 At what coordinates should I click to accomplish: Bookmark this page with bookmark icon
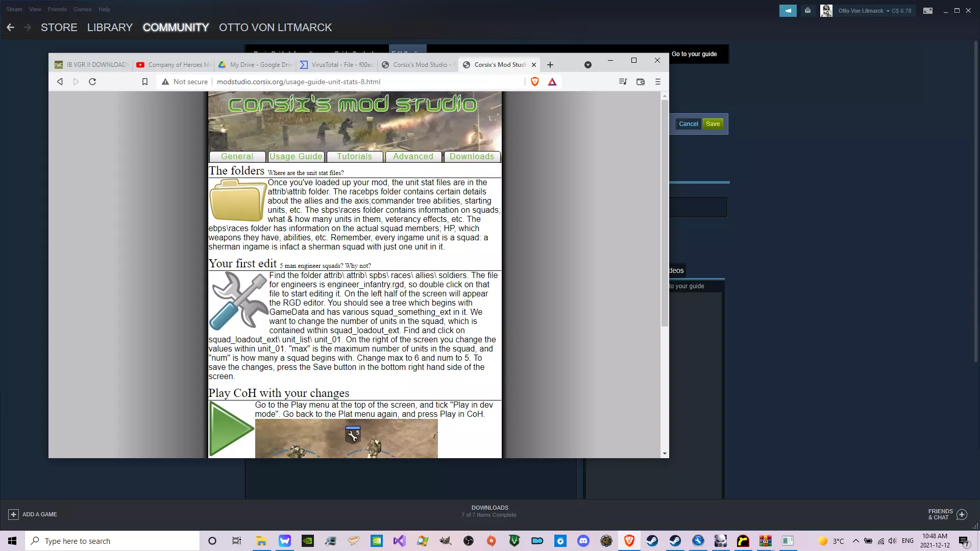coord(145,82)
